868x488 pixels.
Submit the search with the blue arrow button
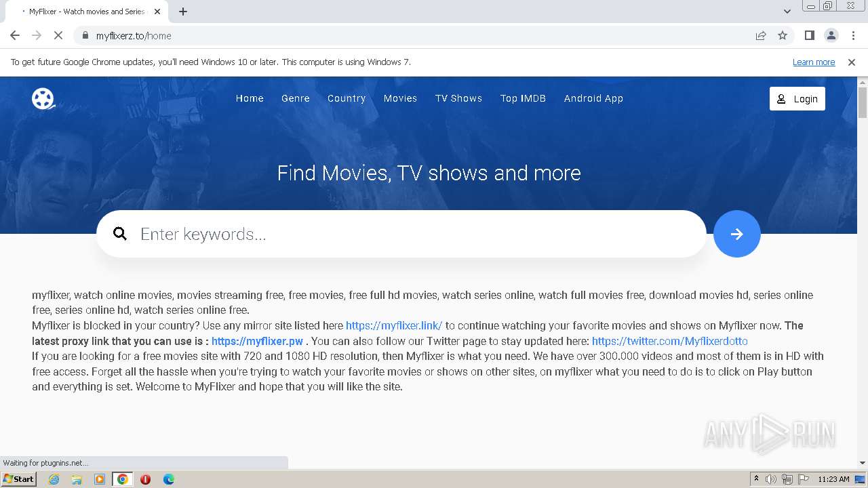click(737, 234)
